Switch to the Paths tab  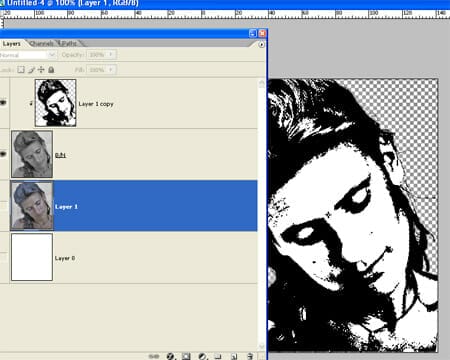tap(69, 43)
